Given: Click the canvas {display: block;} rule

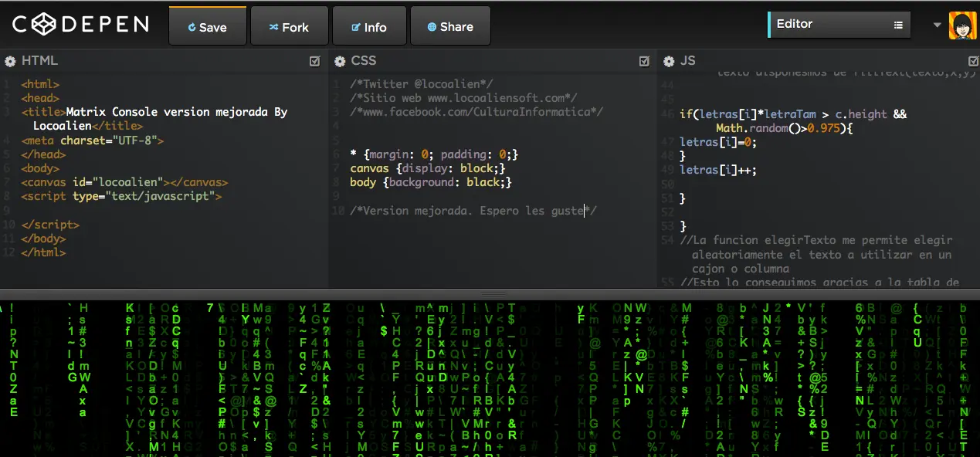Looking at the screenshot, I should pyautogui.click(x=428, y=168).
